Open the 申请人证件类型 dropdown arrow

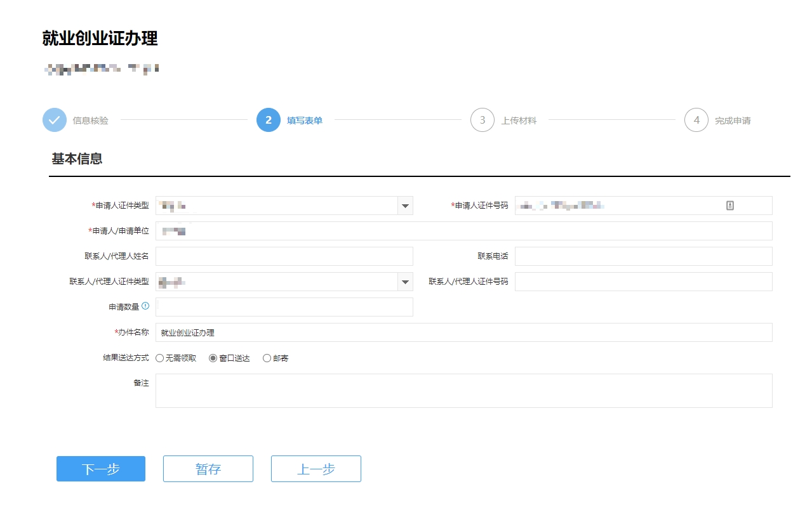click(x=405, y=206)
